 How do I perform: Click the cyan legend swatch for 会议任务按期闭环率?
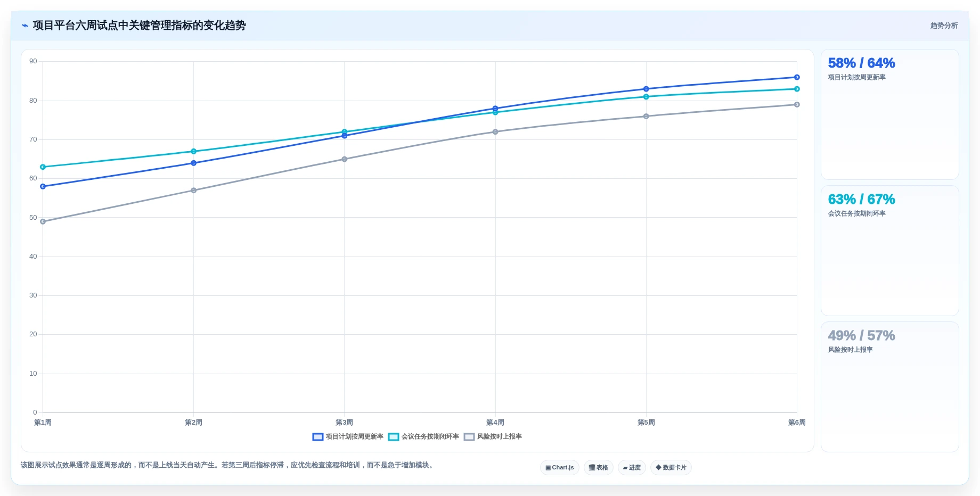pyautogui.click(x=394, y=437)
